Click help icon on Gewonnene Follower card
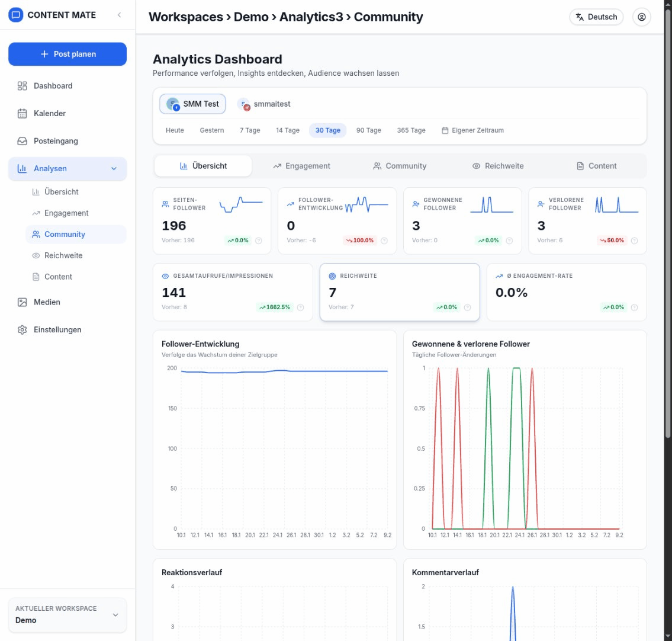Screen dimensions: 672x641 tap(509, 241)
